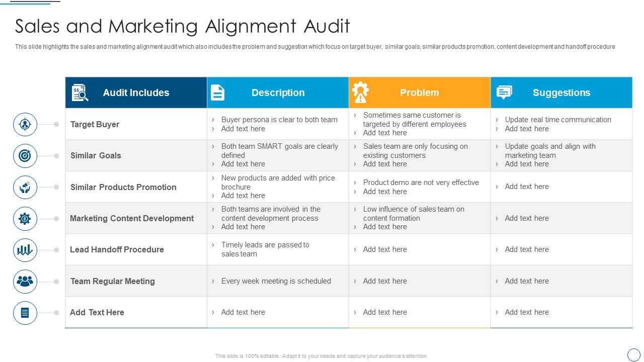Viewport: 644px width, 362px height.
Task: Click the Problem column header
Action: 420,93
